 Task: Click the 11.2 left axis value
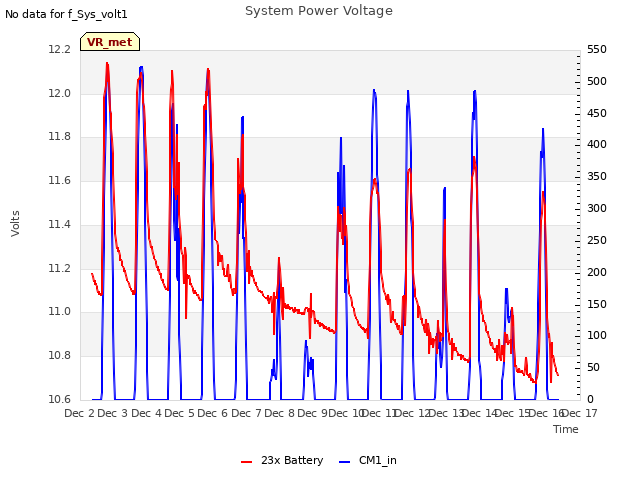coord(60,268)
